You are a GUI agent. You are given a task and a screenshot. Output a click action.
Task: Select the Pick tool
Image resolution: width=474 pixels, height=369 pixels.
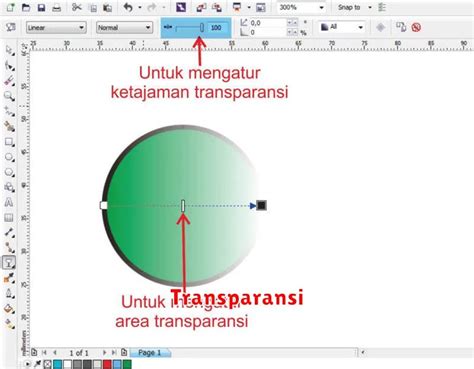tap(9, 51)
